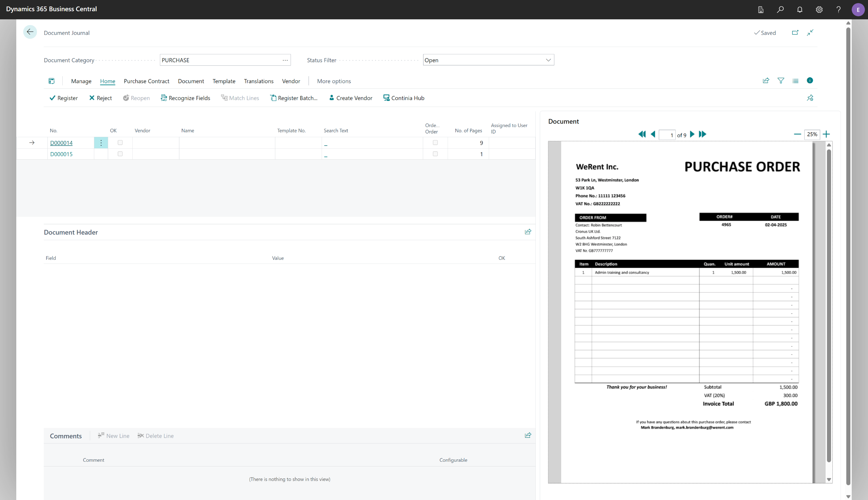Open the help question mark
The width and height of the screenshot is (868, 500).
tap(839, 9)
